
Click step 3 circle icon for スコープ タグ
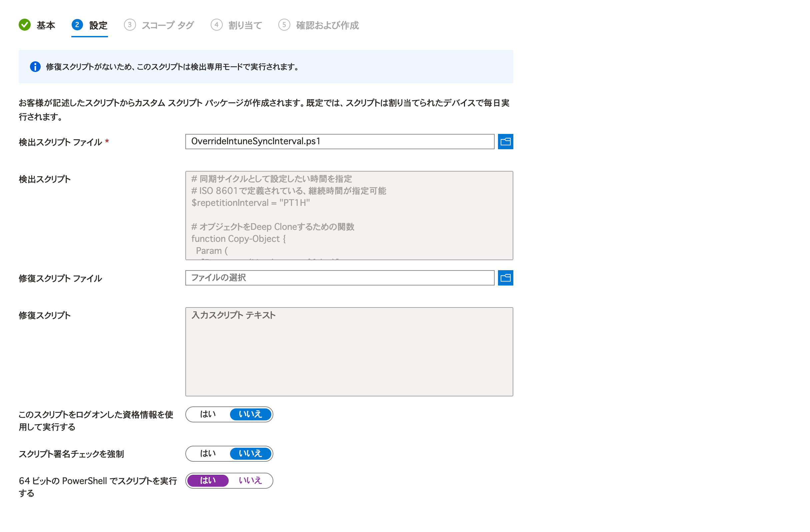pos(130,25)
